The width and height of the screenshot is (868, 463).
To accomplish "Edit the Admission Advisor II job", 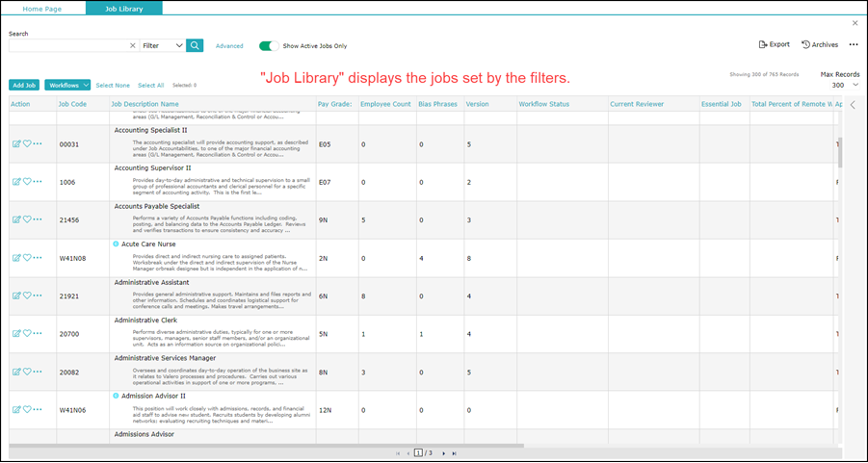I will [16, 409].
